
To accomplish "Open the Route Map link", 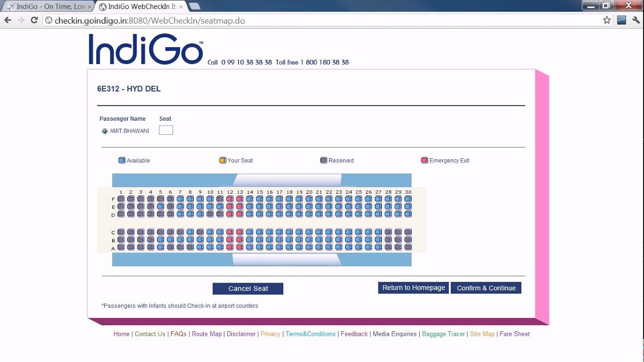I will point(207,334).
